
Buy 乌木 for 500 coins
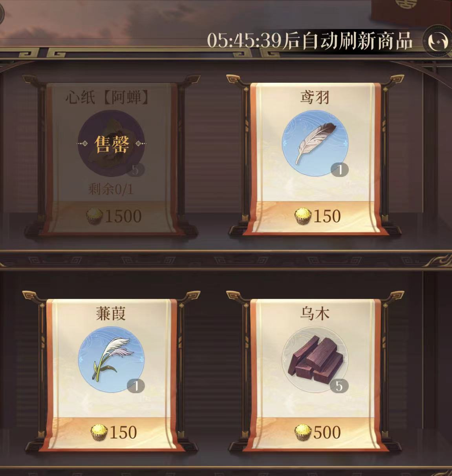[x=318, y=432]
